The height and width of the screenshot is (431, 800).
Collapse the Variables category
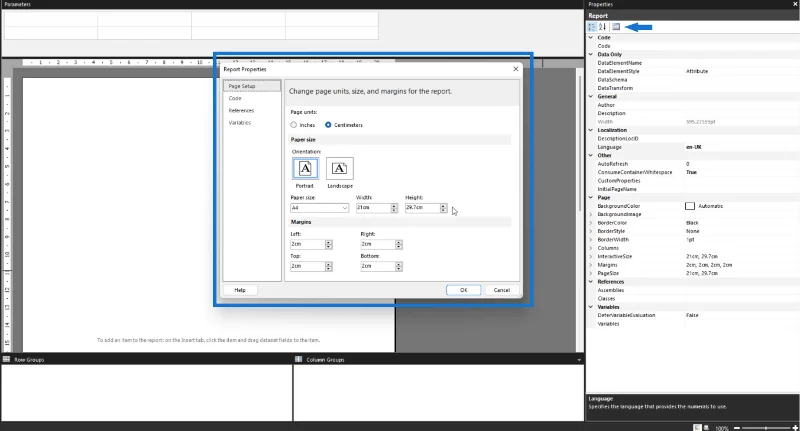[x=591, y=307]
